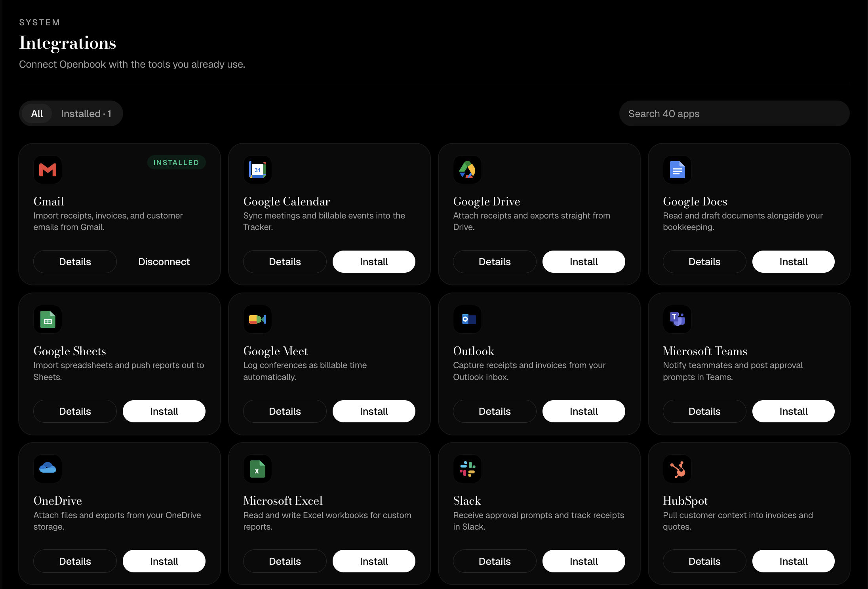Click the Google Drive card title
This screenshot has height=589, width=868.
(x=487, y=201)
